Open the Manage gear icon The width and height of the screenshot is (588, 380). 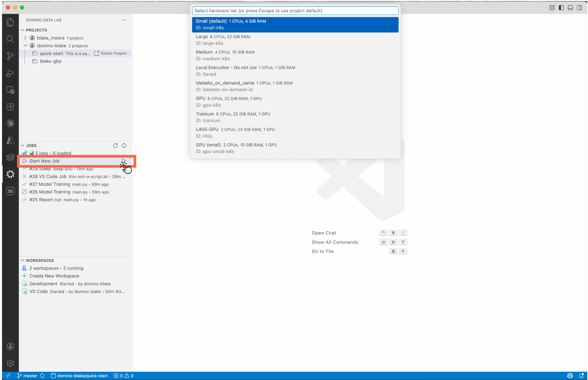(x=10, y=363)
